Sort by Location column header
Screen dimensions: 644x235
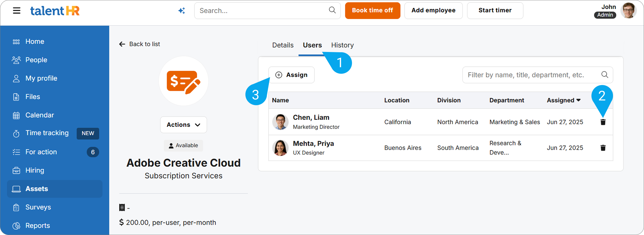397,100
